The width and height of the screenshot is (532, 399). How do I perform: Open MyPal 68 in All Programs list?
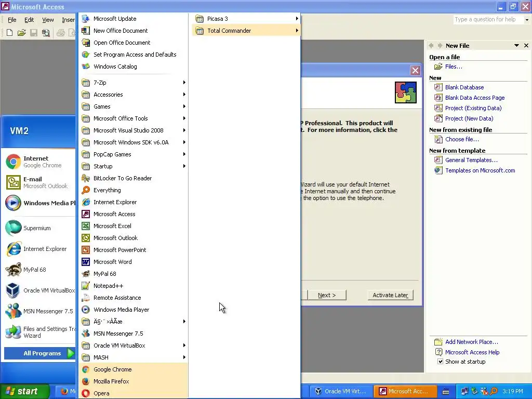(x=134, y=274)
